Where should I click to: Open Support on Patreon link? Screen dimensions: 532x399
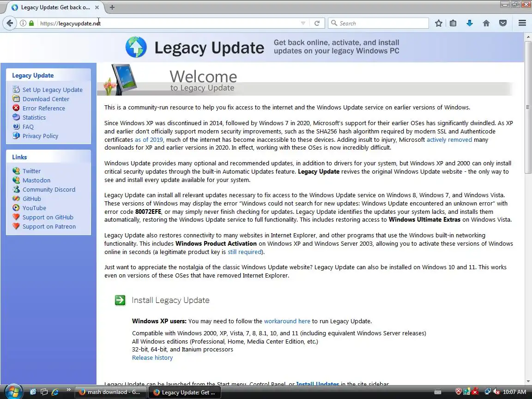49,226
